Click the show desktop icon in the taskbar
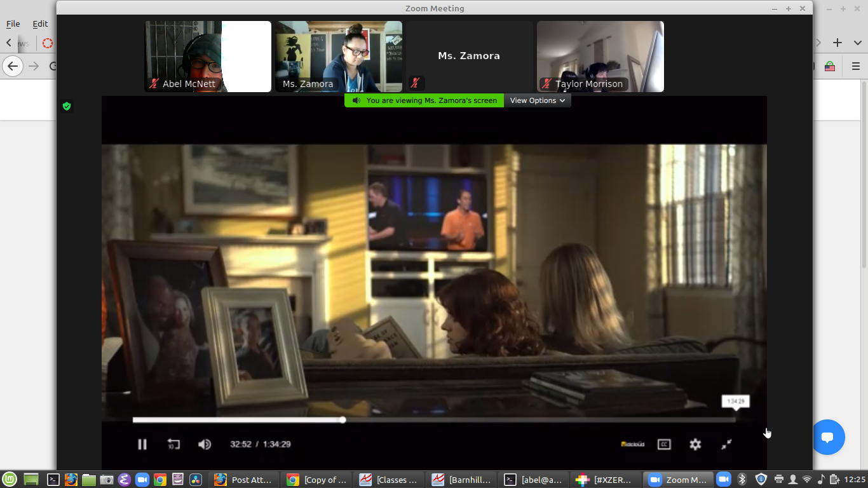This screenshot has height=488, width=868. 31,480
